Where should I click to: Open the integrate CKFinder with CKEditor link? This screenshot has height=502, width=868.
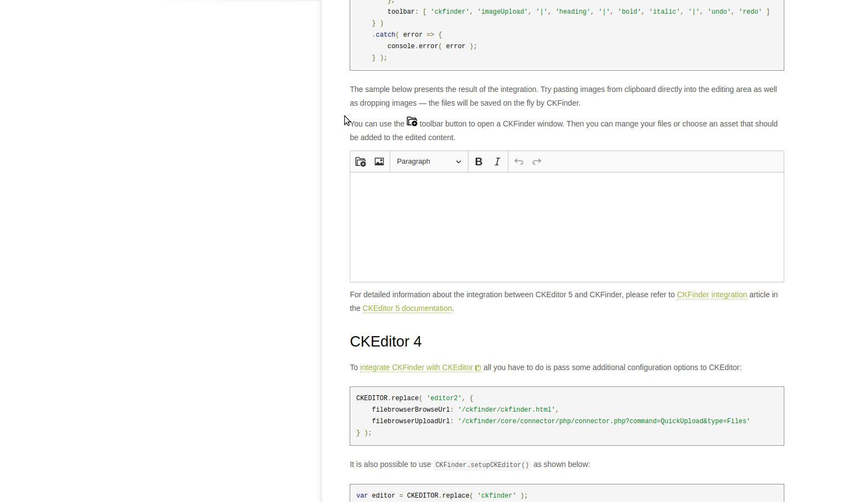(x=420, y=367)
